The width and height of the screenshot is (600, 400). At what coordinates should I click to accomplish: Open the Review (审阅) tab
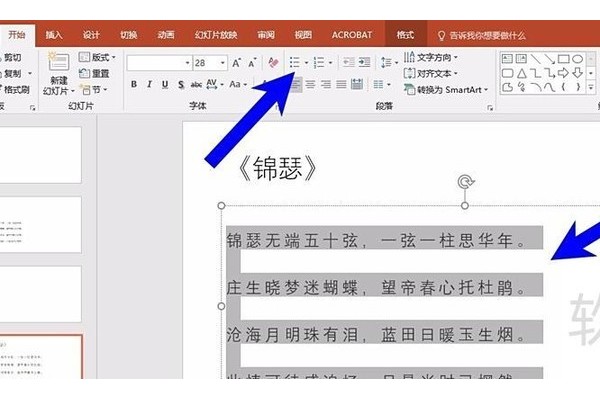pyautogui.click(x=266, y=35)
